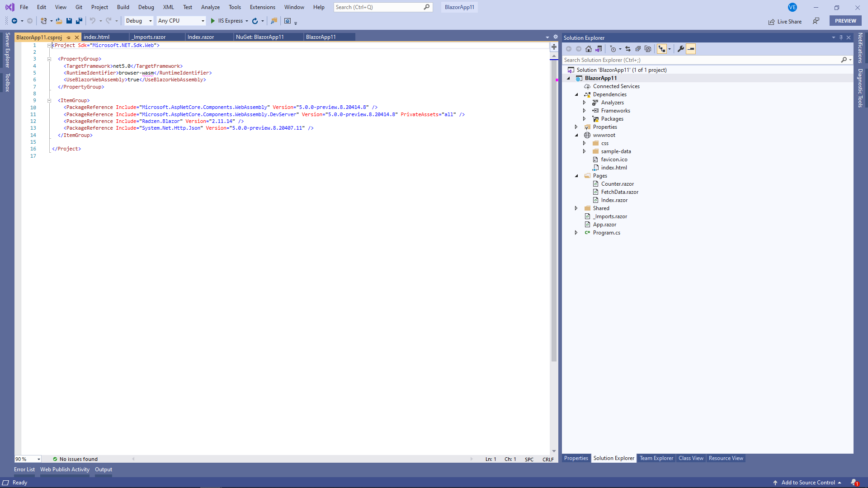Click the Solution Explorer search magnifier icon
868x488 pixels.
tap(844, 60)
